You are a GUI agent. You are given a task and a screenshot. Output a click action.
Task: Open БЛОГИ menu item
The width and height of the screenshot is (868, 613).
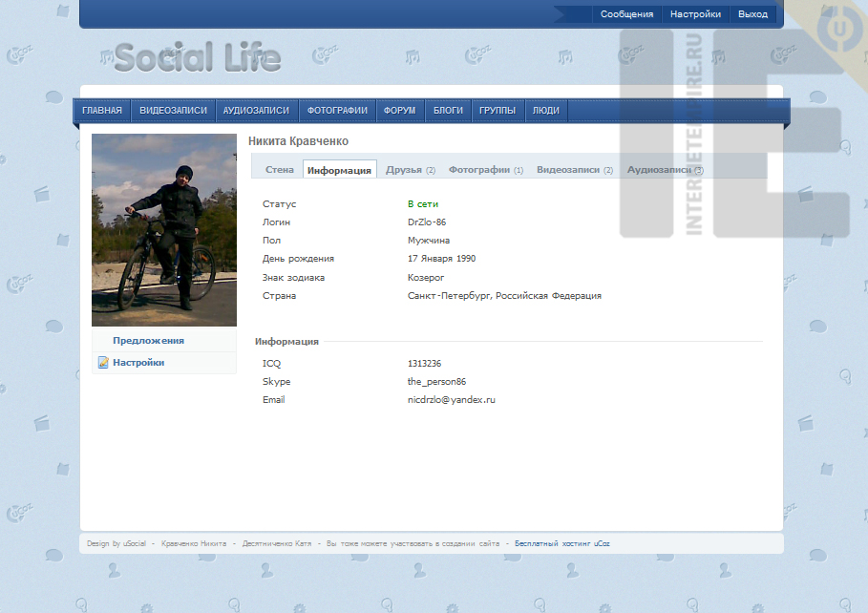click(x=448, y=110)
